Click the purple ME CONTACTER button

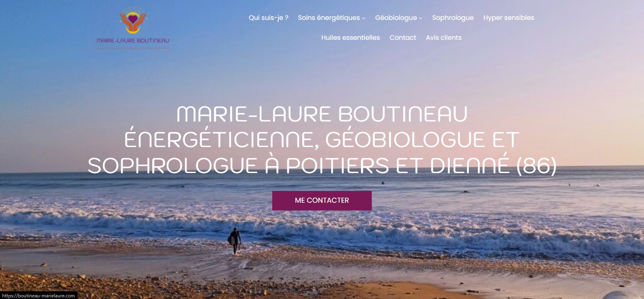coord(322,200)
